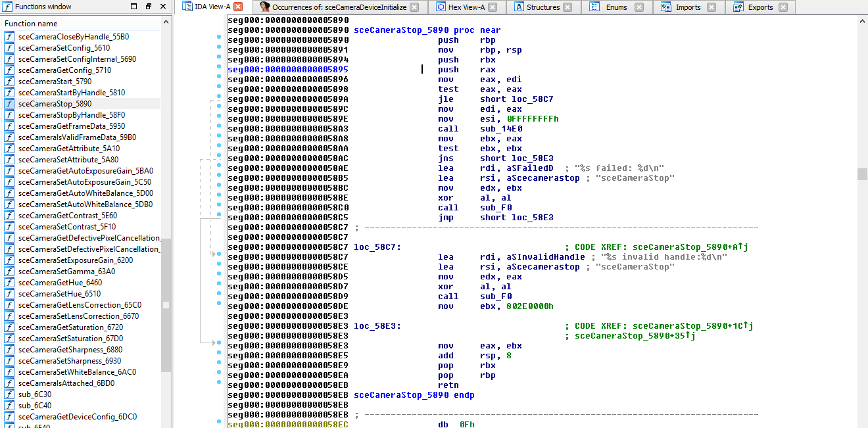This screenshot has height=428, width=868.
Task: Click the function icon beside sub_6C30
Action: (x=9, y=394)
